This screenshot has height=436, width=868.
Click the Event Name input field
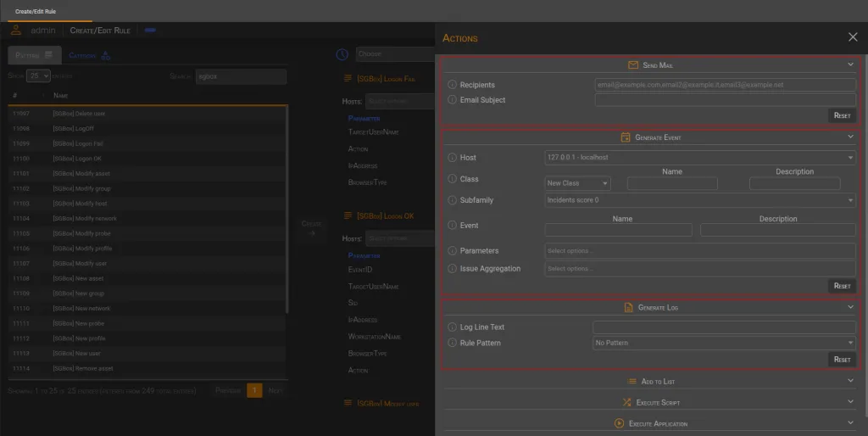point(618,230)
